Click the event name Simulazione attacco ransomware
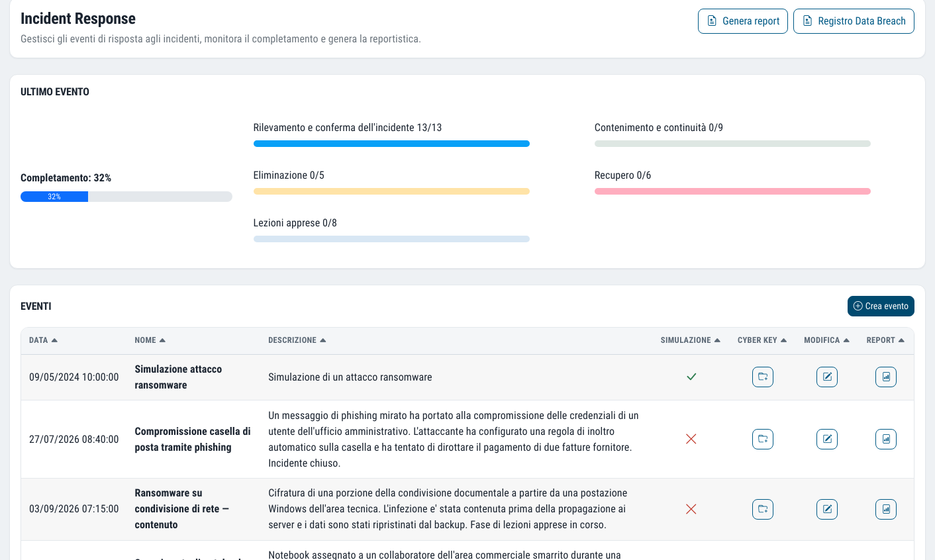This screenshot has height=560, width=935. coord(178,377)
